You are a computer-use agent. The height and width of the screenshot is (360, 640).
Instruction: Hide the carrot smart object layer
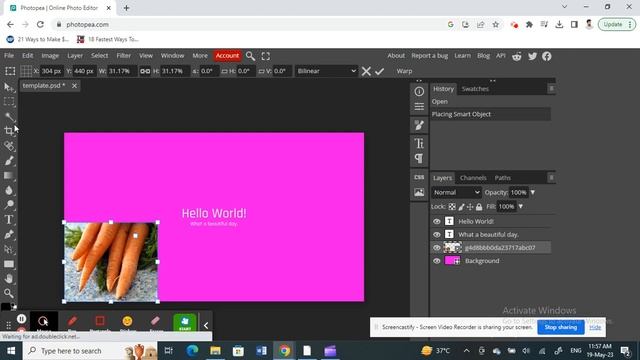(x=437, y=248)
